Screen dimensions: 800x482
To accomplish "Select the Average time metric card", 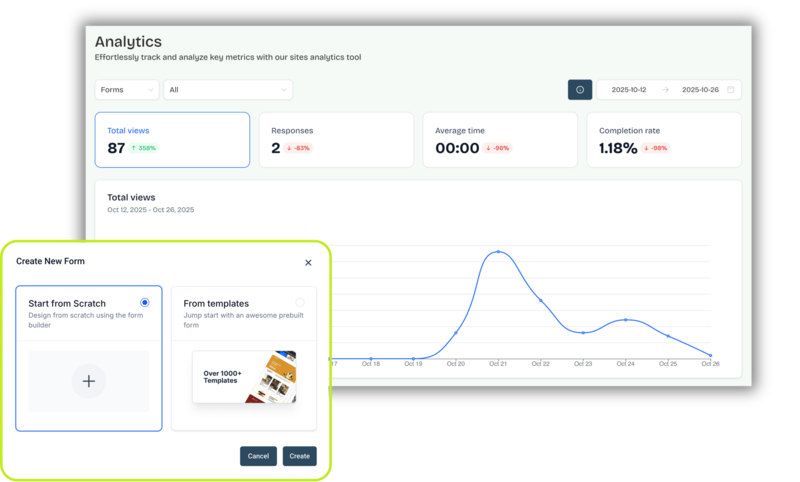I will coord(500,139).
